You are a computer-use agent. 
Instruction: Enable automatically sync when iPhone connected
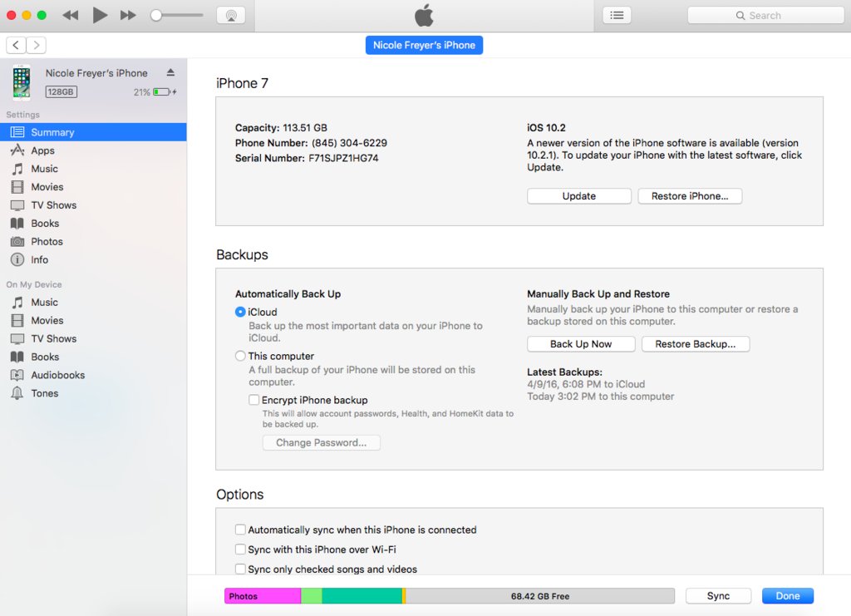240,530
